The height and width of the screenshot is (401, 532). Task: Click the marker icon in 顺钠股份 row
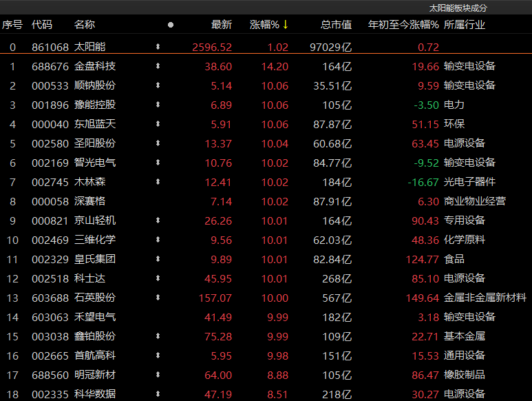(158, 85)
